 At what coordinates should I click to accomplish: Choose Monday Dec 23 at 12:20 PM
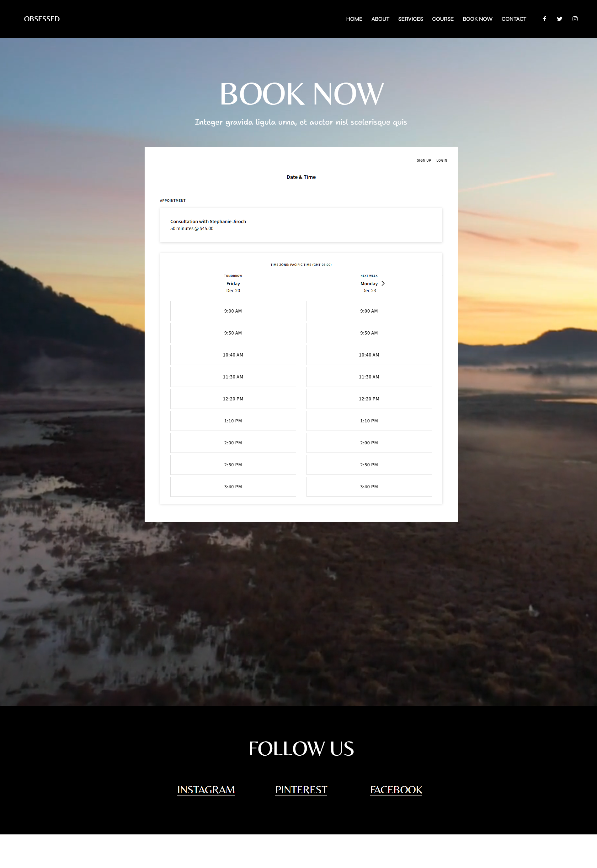click(369, 399)
